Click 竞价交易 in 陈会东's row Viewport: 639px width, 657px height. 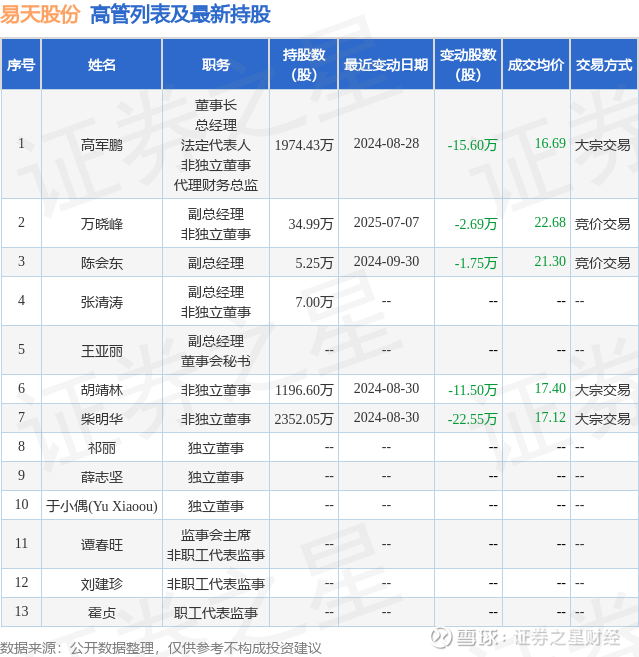pos(603,263)
